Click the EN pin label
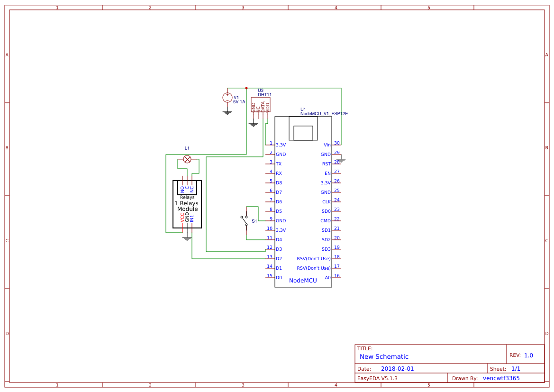 tap(328, 173)
